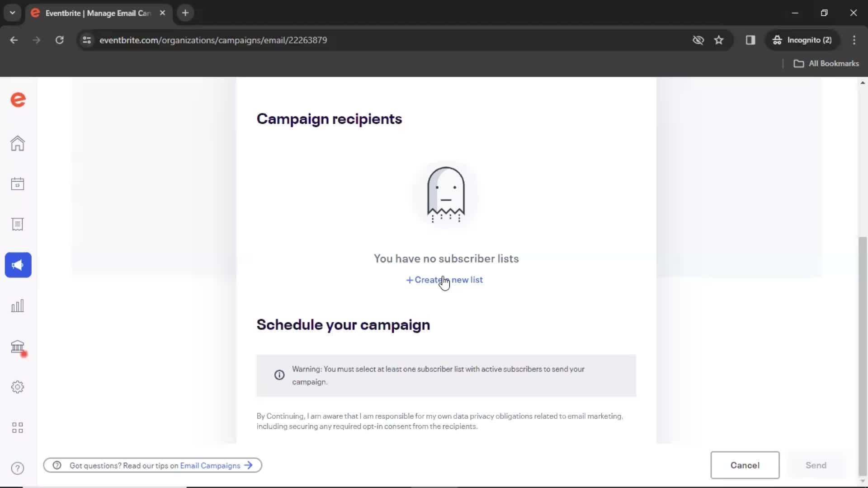Open the Email Campaigns tips link
The height and width of the screenshot is (488, 868).
[x=216, y=465]
